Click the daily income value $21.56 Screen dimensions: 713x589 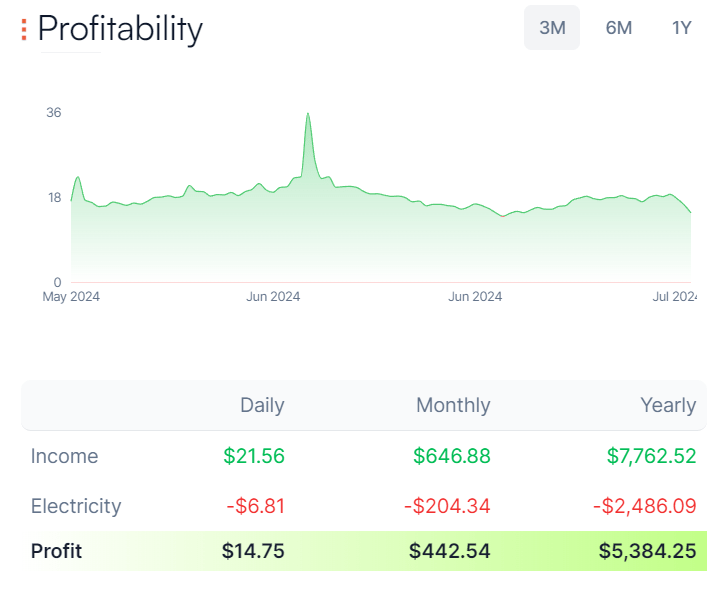(254, 456)
